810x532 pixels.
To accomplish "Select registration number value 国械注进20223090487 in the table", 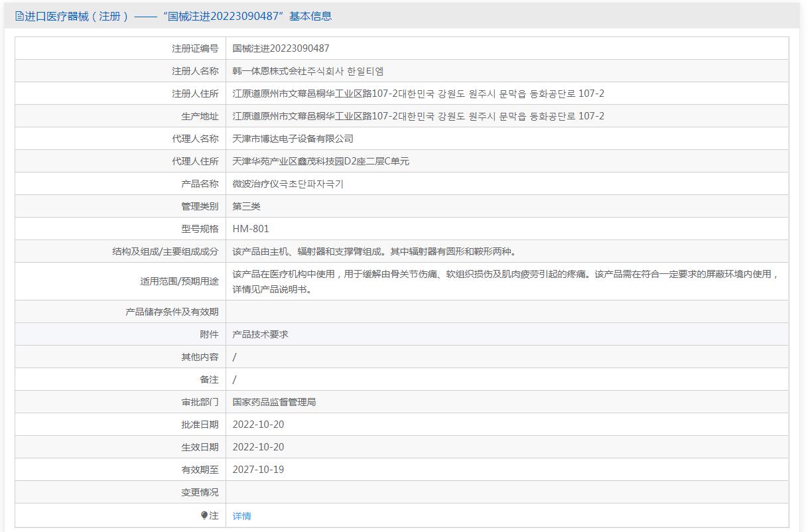I will click(281, 48).
